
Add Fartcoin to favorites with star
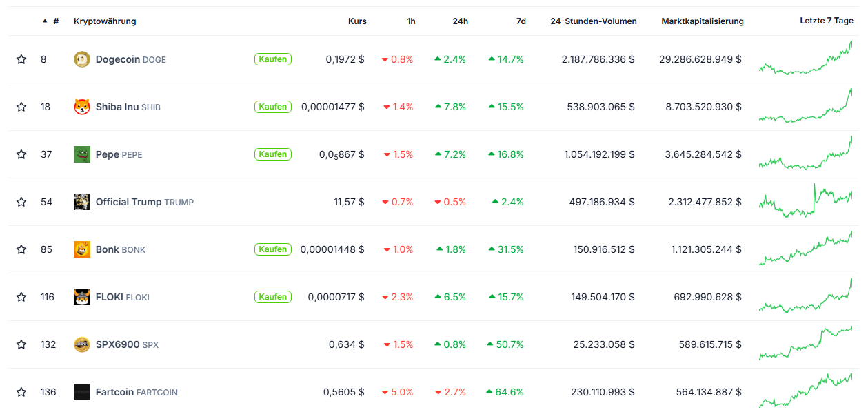click(x=21, y=392)
